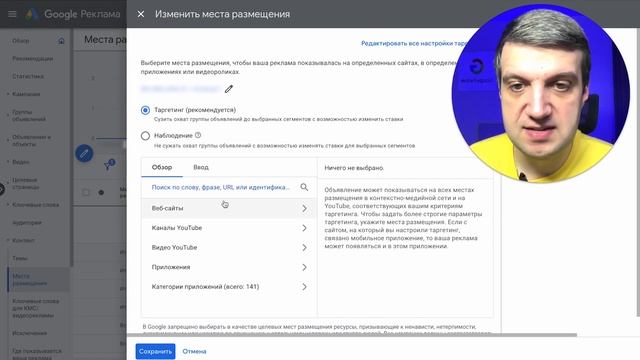Expand Категории приложений (всего: 141)
Screen dimensions: 640x360
(x=229, y=287)
